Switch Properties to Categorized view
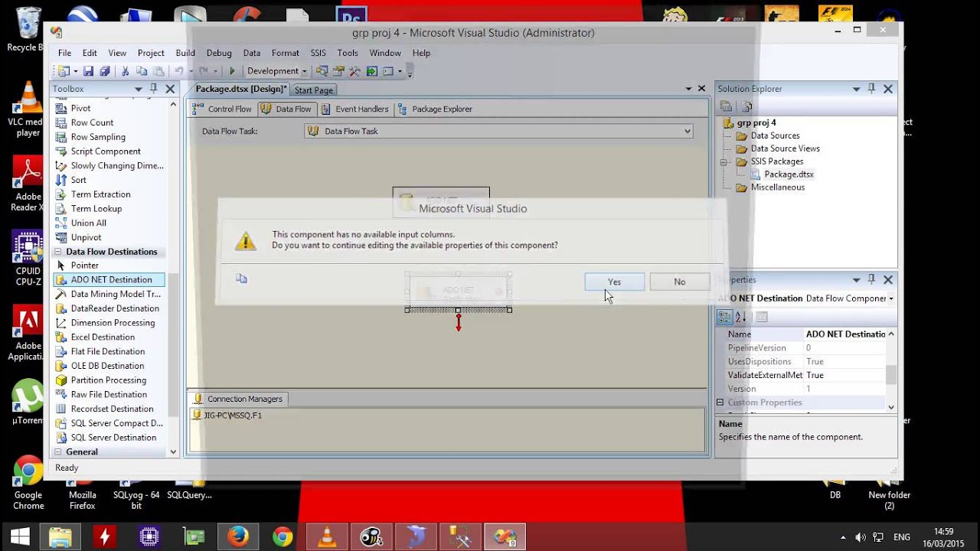Image resolution: width=980 pixels, height=551 pixels. pyautogui.click(x=724, y=317)
